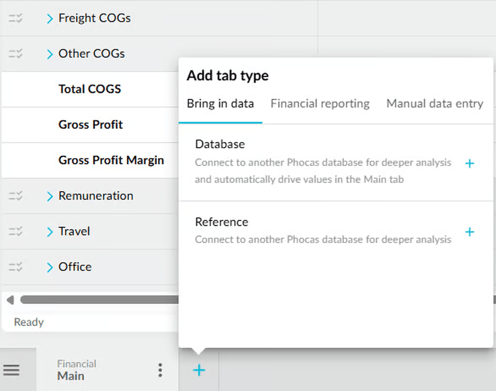
Task: Add a Database tab with its plus icon
Action: (470, 163)
